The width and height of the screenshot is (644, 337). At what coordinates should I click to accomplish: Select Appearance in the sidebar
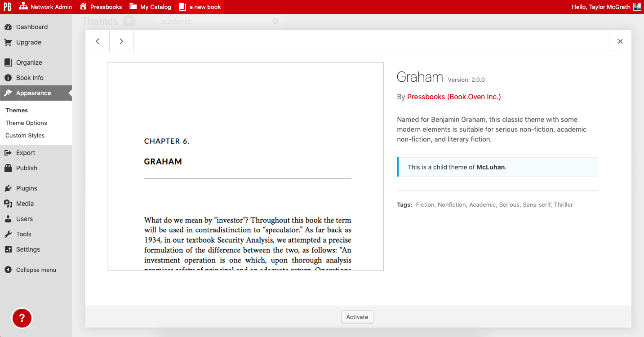click(36, 93)
